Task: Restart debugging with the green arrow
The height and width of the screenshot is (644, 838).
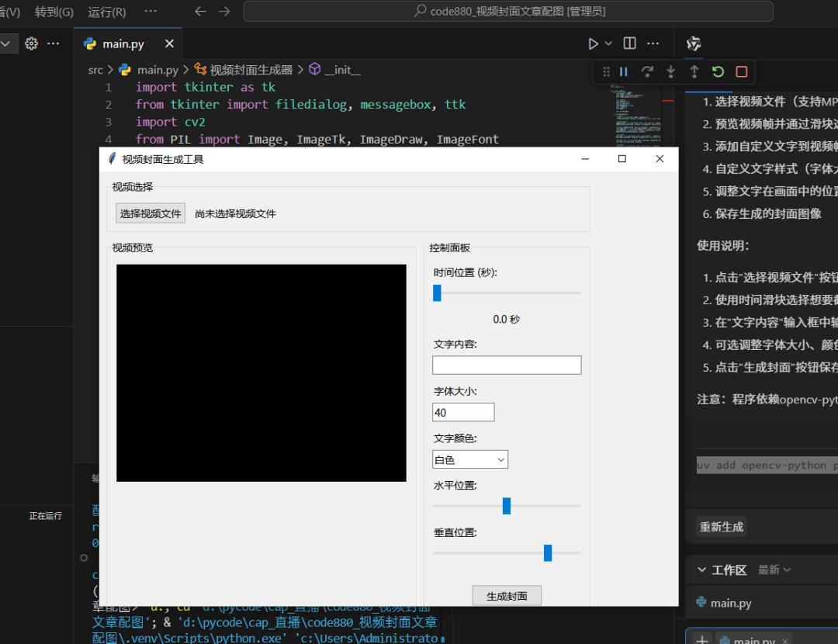Action: point(718,71)
